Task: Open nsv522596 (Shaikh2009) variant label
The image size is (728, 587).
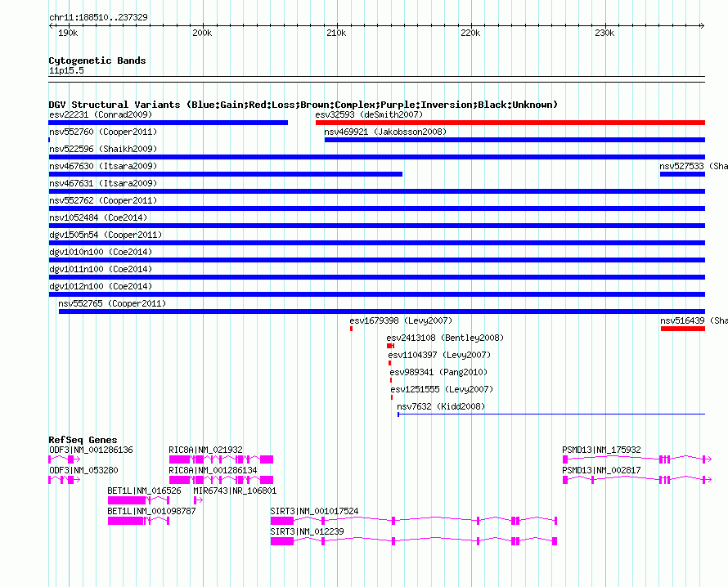Action: pyautogui.click(x=103, y=149)
